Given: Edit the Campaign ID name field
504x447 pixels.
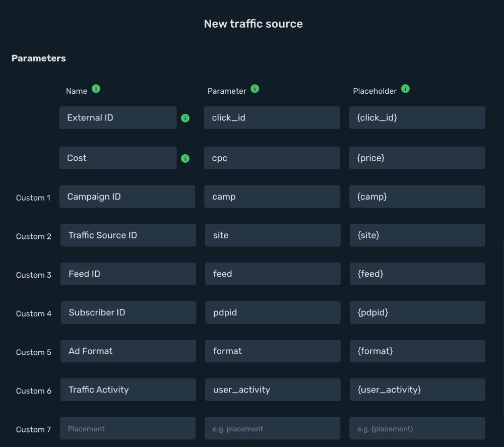Looking at the screenshot, I should (128, 197).
